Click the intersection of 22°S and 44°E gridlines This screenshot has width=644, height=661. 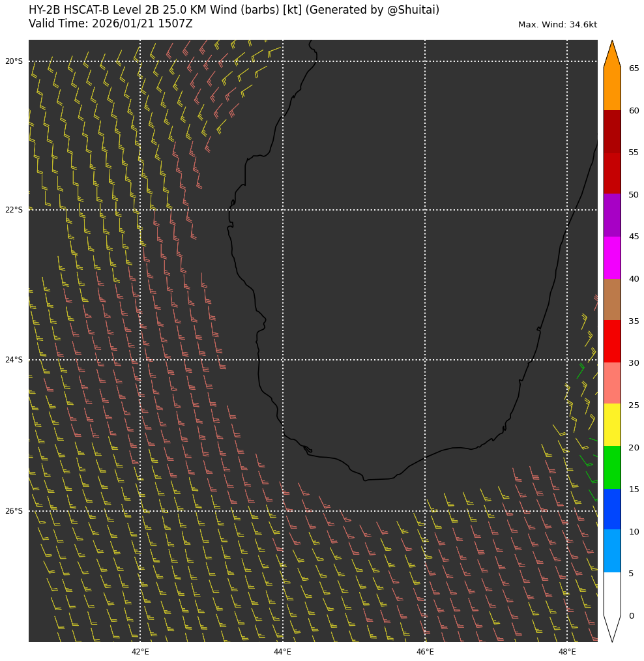tap(282, 210)
